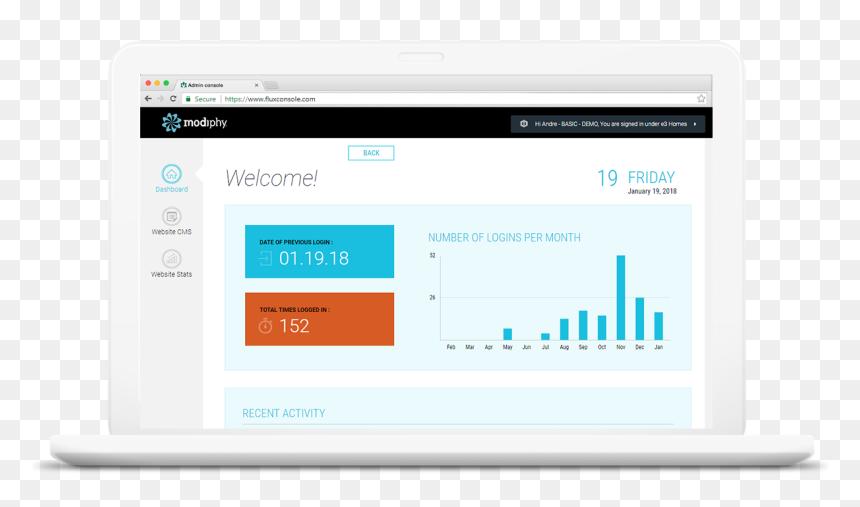Image resolution: width=860 pixels, height=507 pixels.
Task: Click the login arrow icon beside 01.19.18
Action: point(265,258)
